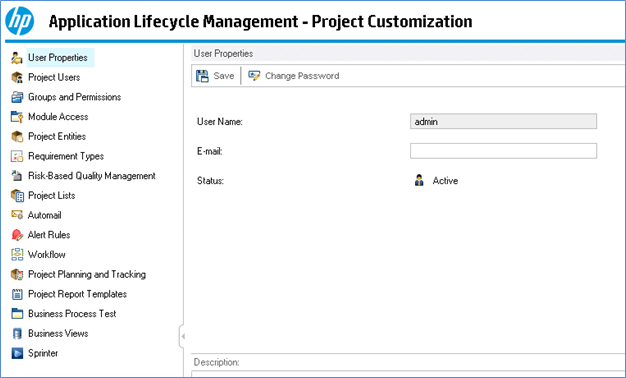Open User Properties in the sidebar
Viewport: 626px width, 378px height.
58,57
